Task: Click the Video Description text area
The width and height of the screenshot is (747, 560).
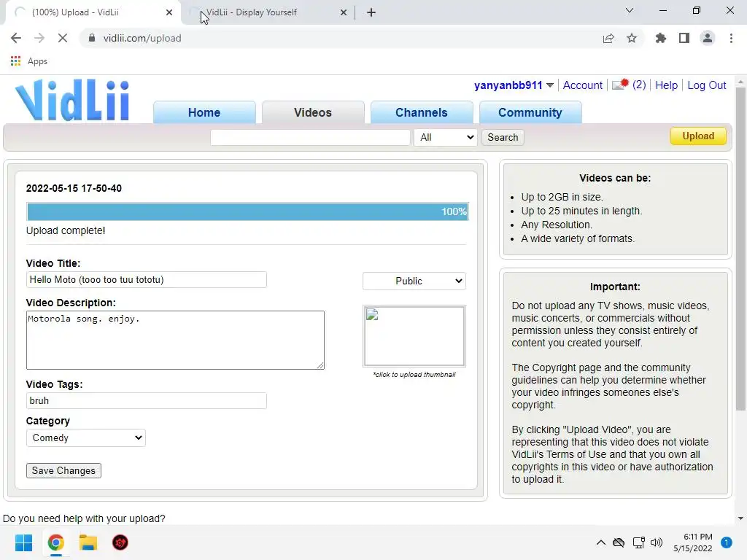Action: [x=175, y=340]
